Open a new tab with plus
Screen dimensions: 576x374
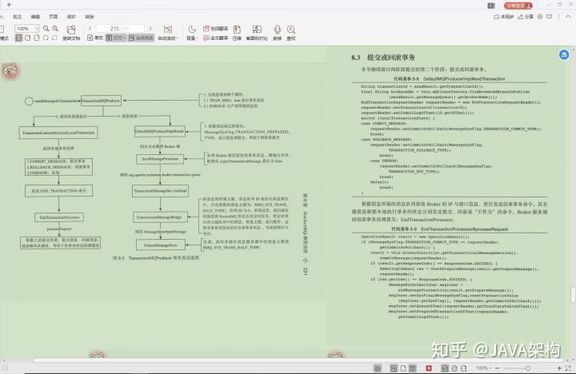[x=9, y=5]
